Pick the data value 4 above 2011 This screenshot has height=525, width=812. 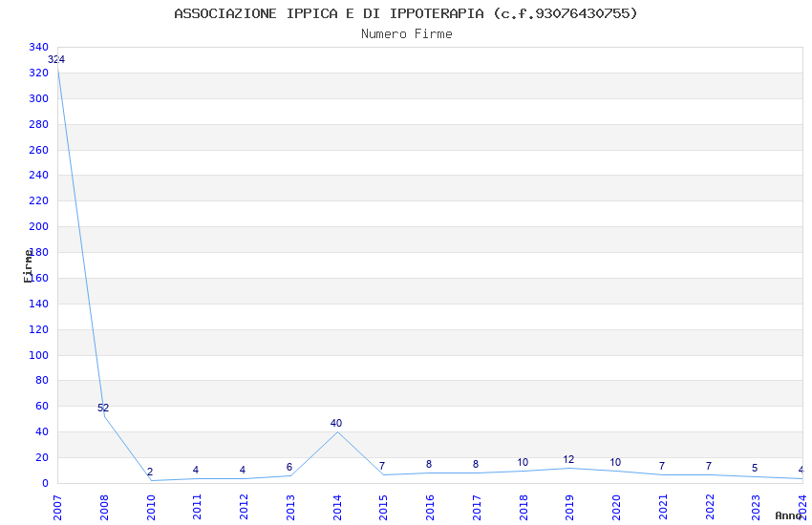196,470
